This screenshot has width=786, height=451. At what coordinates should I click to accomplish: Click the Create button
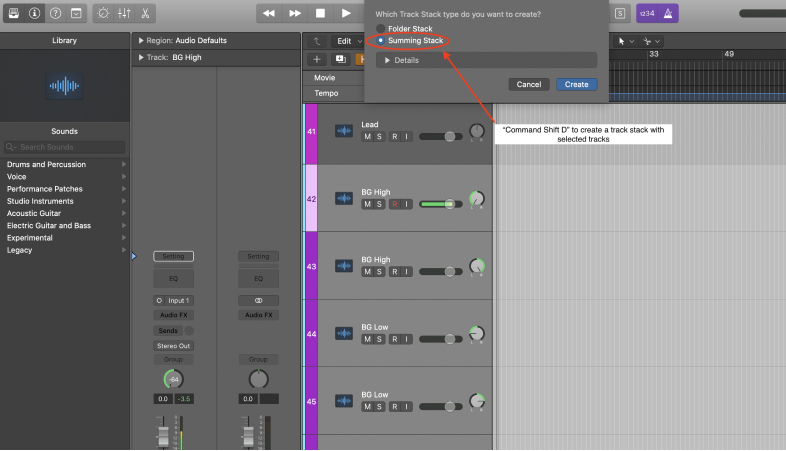coord(576,85)
